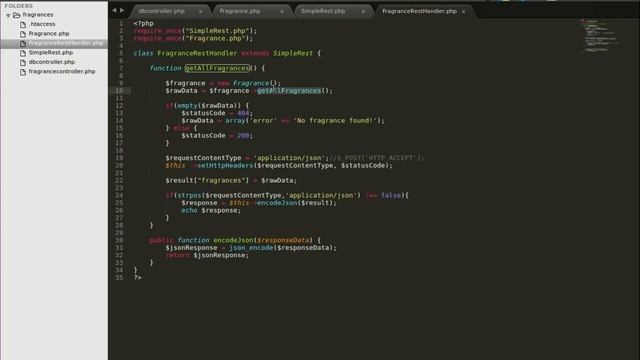
Task: Go to next tab with right arrow
Action: pos(122,10)
